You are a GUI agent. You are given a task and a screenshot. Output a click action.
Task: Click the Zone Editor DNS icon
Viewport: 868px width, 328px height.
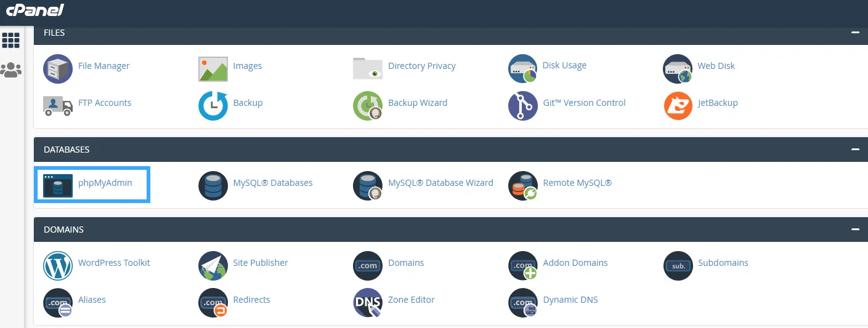[x=368, y=302]
